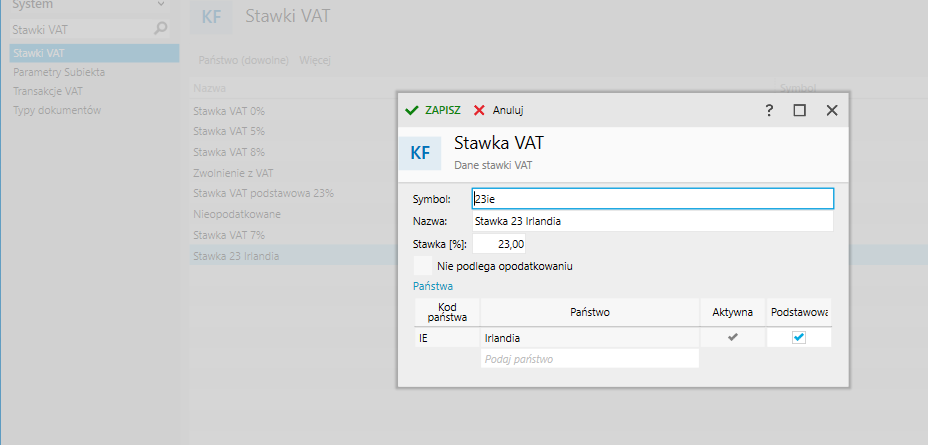Click the Symbol input field
Image resolution: width=928 pixels, height=445 pixels.
click(653, 199)
